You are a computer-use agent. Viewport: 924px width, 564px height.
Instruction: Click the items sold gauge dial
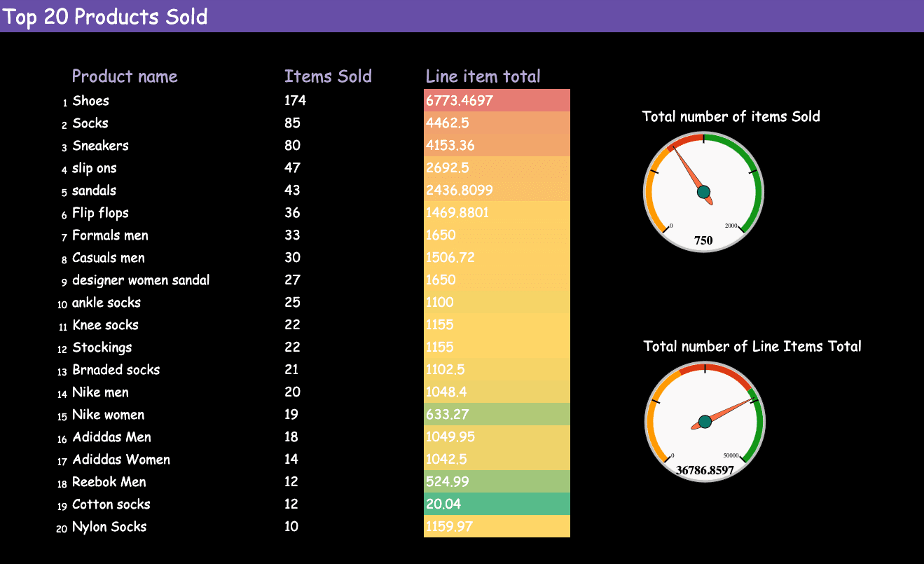tap(703, 192)
